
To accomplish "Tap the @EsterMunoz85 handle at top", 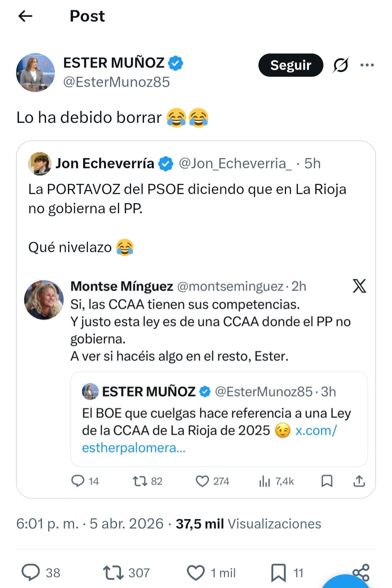I will click(116, 82).
